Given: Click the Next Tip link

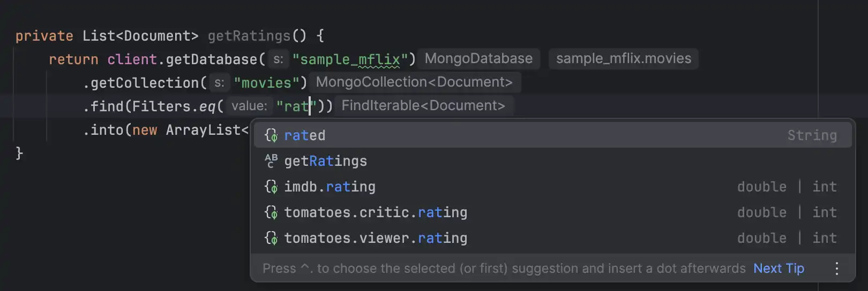Looking at the screenshot, I should [x=779, y=269].
